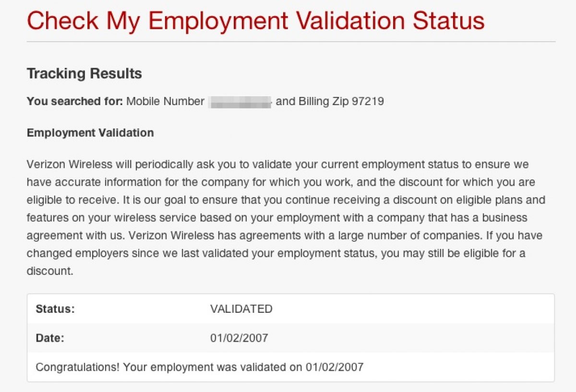Click the 'You searched for:' label

click(x=75, y=101)
